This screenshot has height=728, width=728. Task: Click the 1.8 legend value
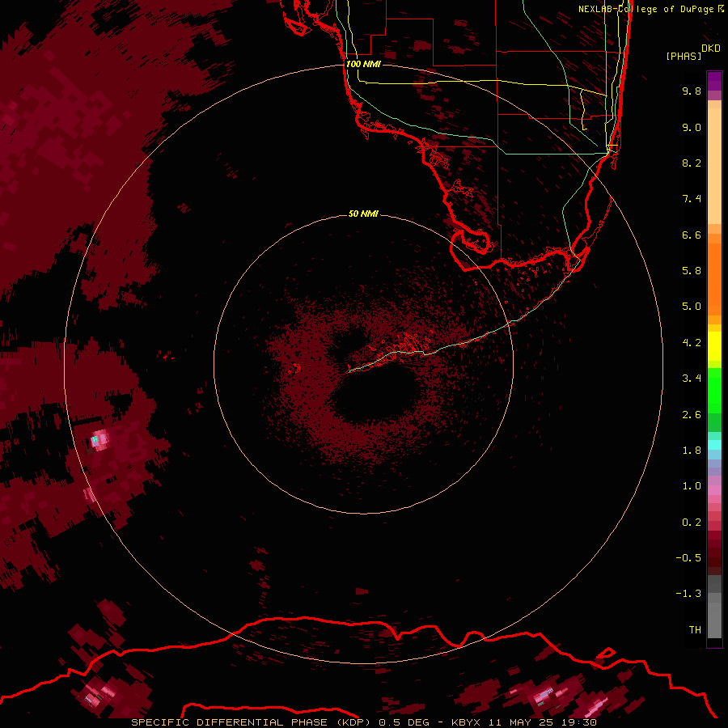click(x=692, y=451)
